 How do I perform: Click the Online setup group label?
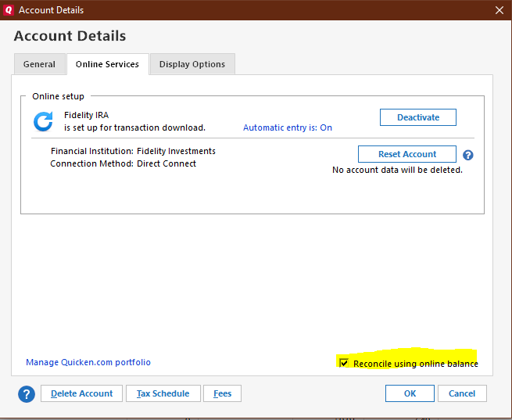click(58, 96)
